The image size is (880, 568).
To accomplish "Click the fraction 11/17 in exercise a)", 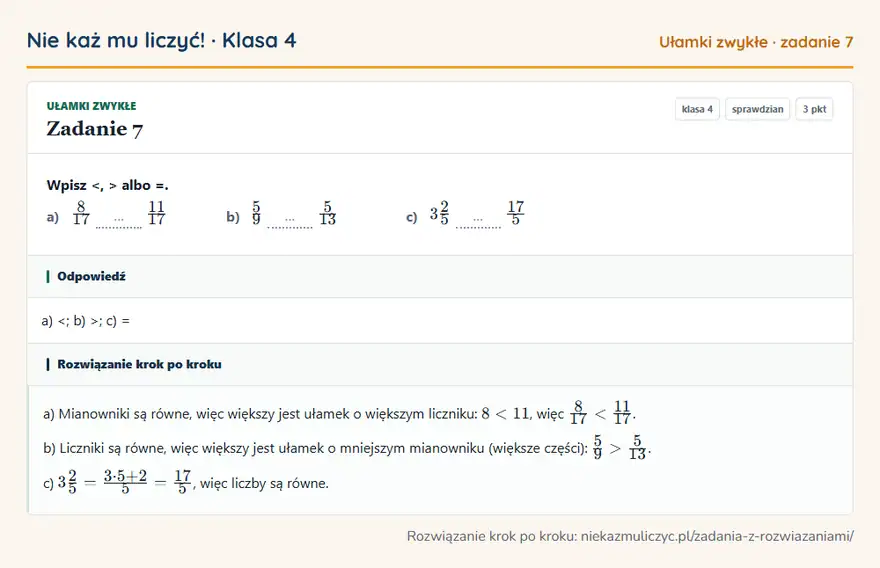I will [x=157, y=213].
